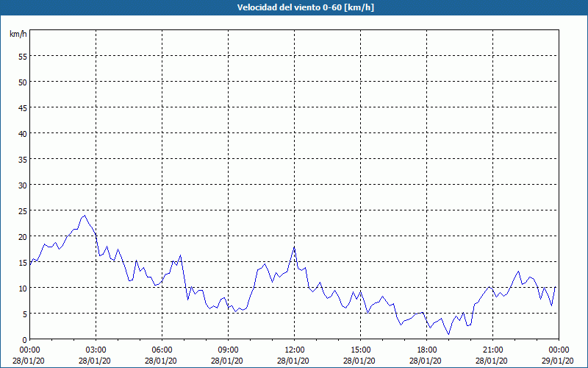Viewport: 588px width, 368px height.
Task: Click the 29/01/20 date label
Action: tap(558, 361)
